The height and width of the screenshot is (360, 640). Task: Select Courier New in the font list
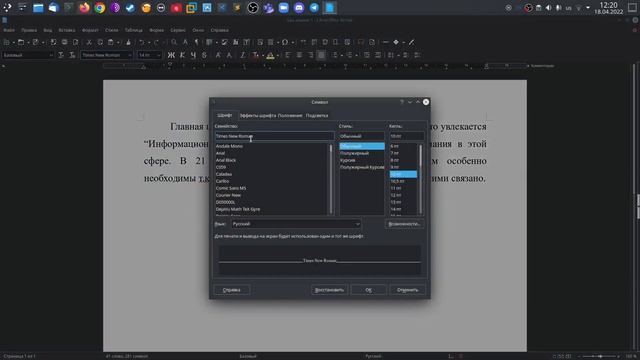(x=271, y=195)
